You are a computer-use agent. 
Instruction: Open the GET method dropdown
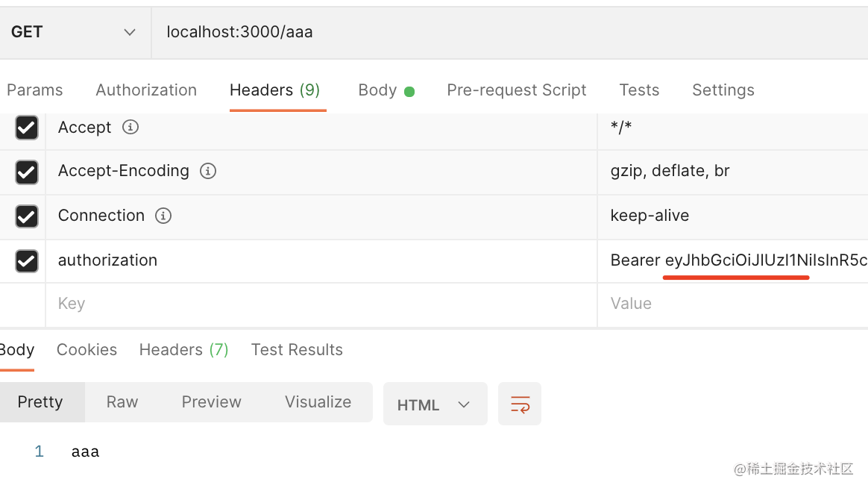pos(74,32)
